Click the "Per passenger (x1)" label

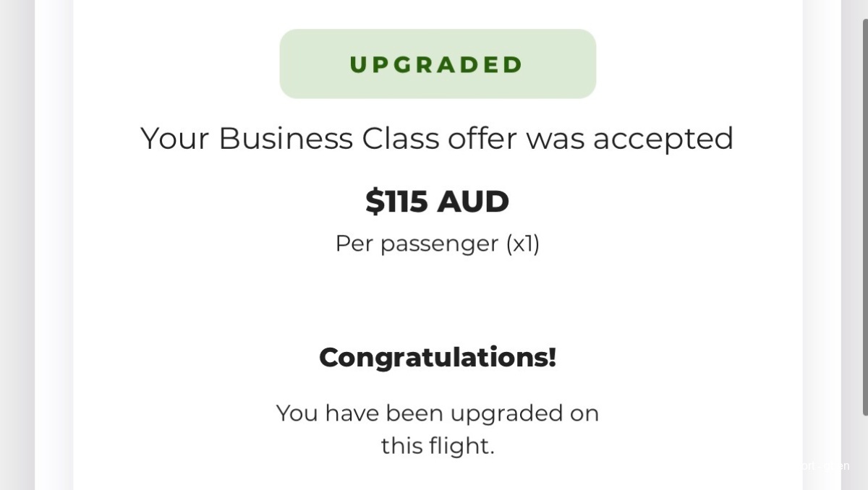point(437,244)
